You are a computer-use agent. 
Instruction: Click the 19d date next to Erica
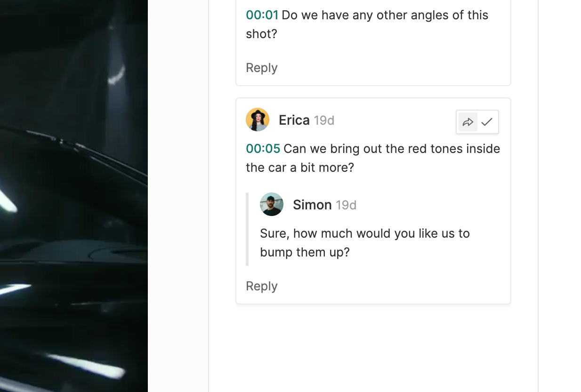(x=324, y=120)
